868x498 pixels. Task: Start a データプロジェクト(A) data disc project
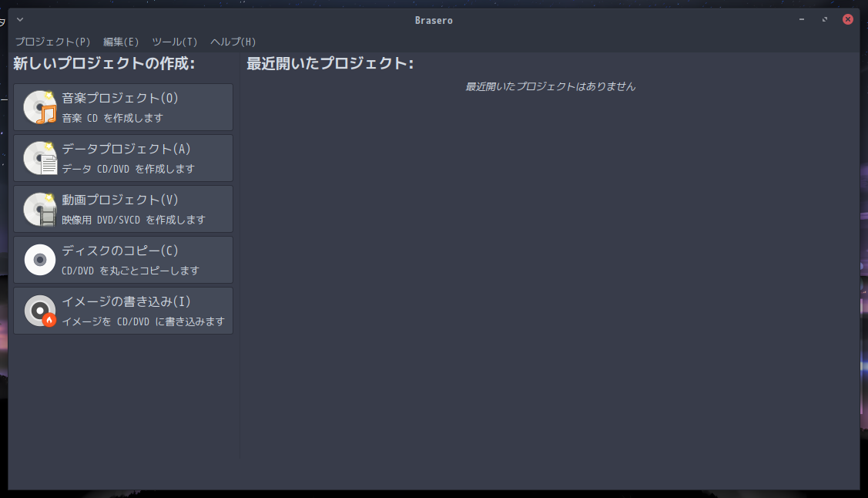click(x=123, y=159)
